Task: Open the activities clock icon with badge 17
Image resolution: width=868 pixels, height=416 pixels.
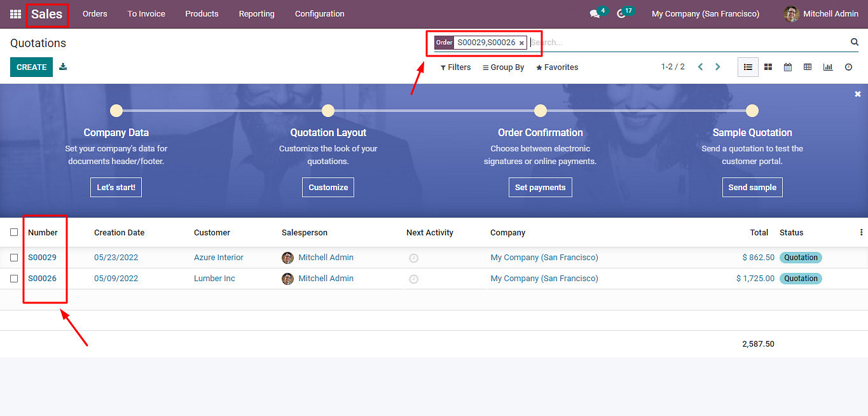Action: coord(621,14)
